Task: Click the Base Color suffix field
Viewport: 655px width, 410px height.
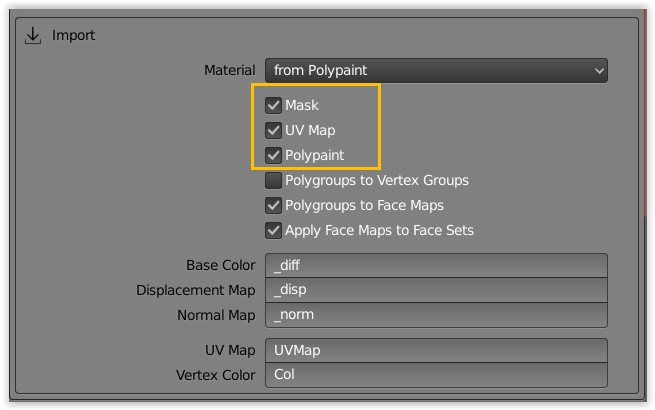Action: point(436,265)
